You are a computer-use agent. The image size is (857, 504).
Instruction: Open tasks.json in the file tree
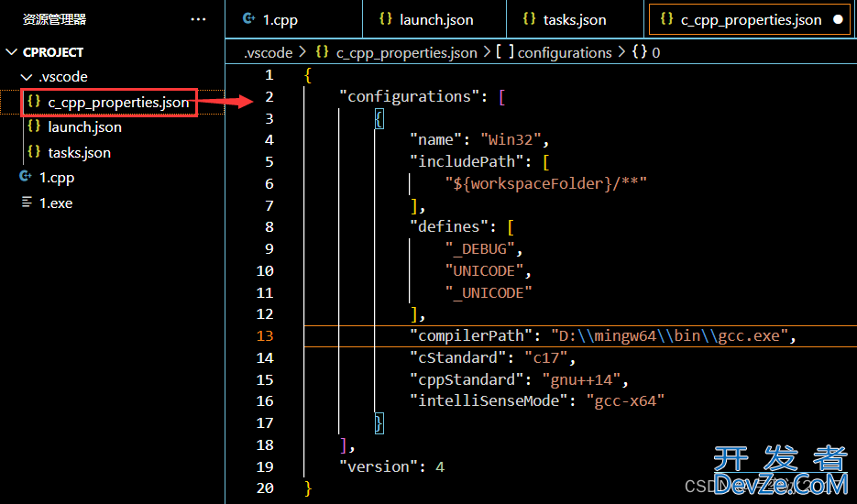[79, 152]
